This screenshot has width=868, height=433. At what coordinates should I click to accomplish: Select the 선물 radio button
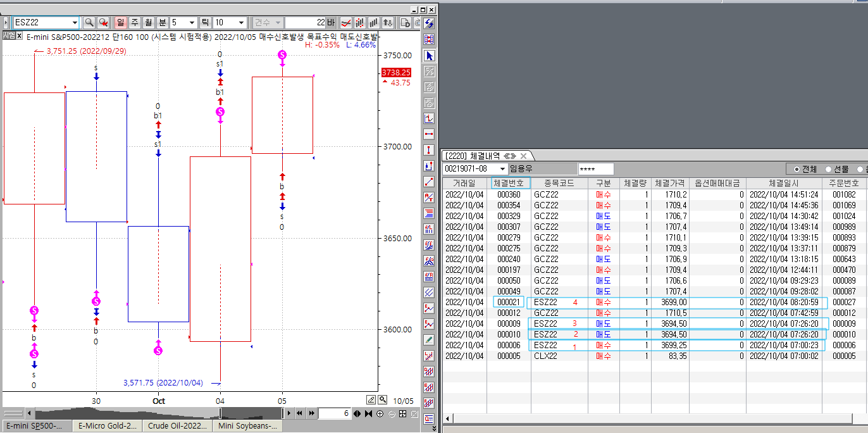829,169
